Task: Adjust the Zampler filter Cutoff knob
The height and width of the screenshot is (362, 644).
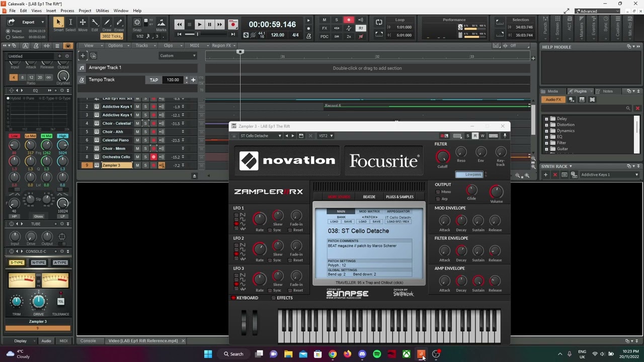Action: coord(442,157)
